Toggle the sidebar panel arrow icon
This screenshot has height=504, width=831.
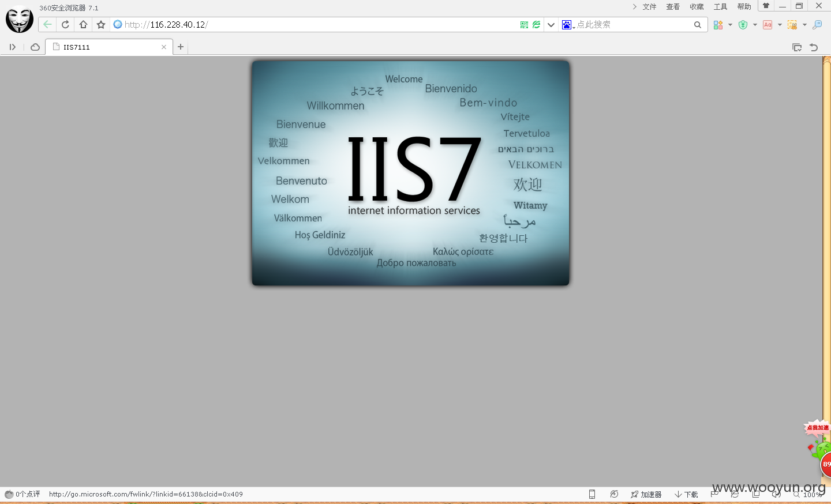pyautogui.click(x=13, y=47)
